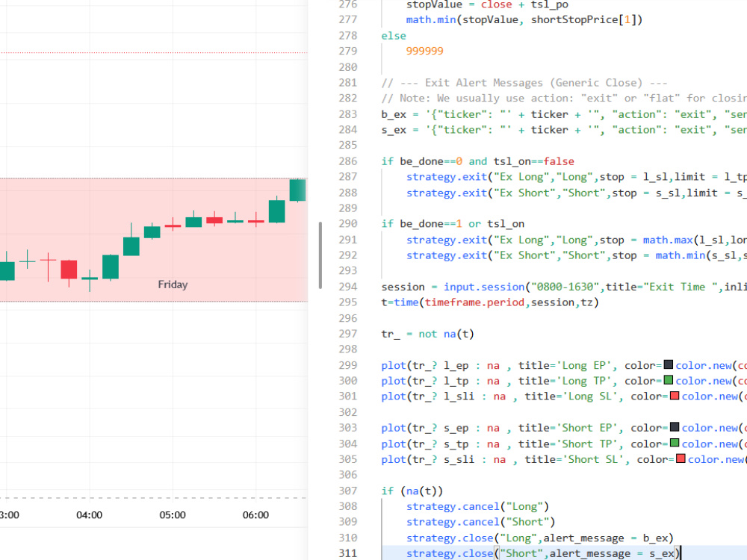Click 'strategy.close' on line 310

pyautogui.click(x=450, y=538)
